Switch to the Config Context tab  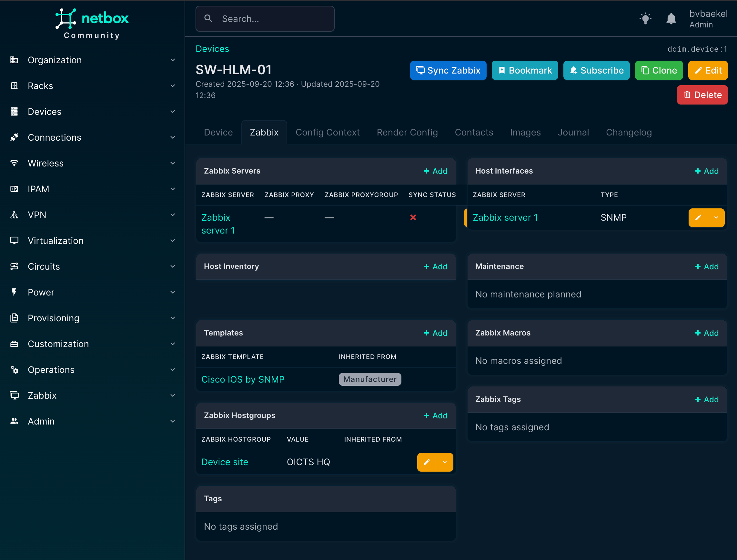pos(328,132)
